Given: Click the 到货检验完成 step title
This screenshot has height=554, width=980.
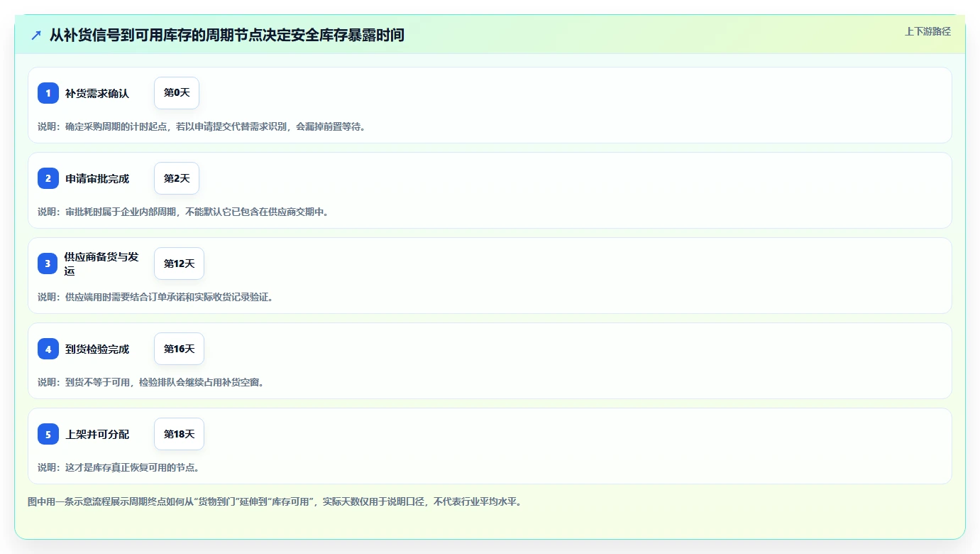Looking at the screenshot, I should (97, 349).
